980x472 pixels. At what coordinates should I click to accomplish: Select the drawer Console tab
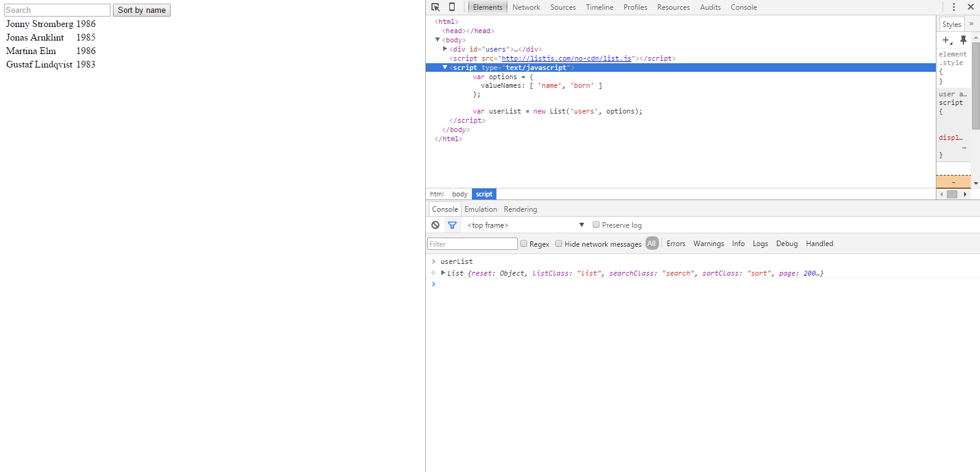pos(445,209)
